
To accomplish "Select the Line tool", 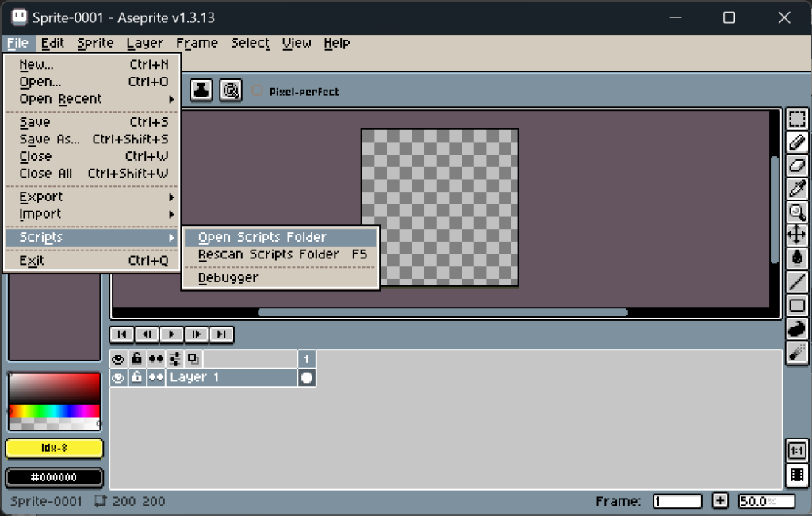I will tap(797, 281).
